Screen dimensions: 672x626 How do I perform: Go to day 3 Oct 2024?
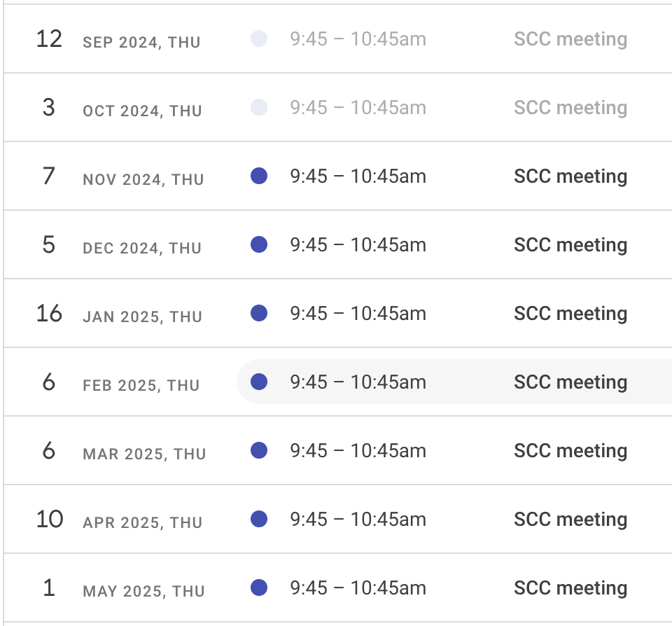[49, 108]
